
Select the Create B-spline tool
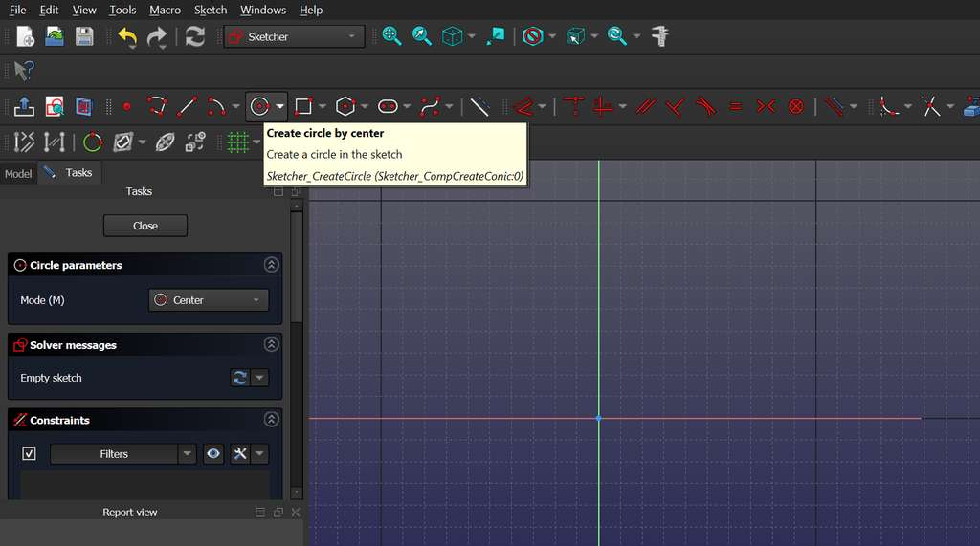(430, 106)
